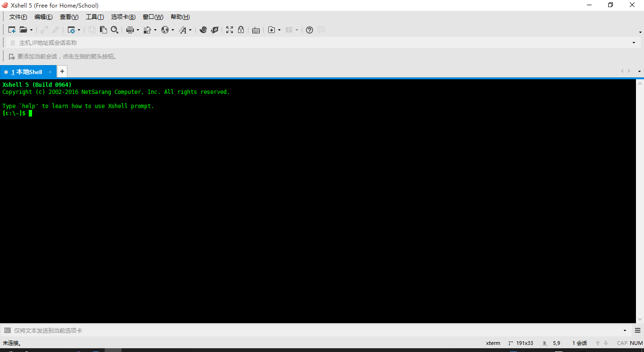Click the Open folder toolbar icon
644x352 pixels.
[24, 30]
